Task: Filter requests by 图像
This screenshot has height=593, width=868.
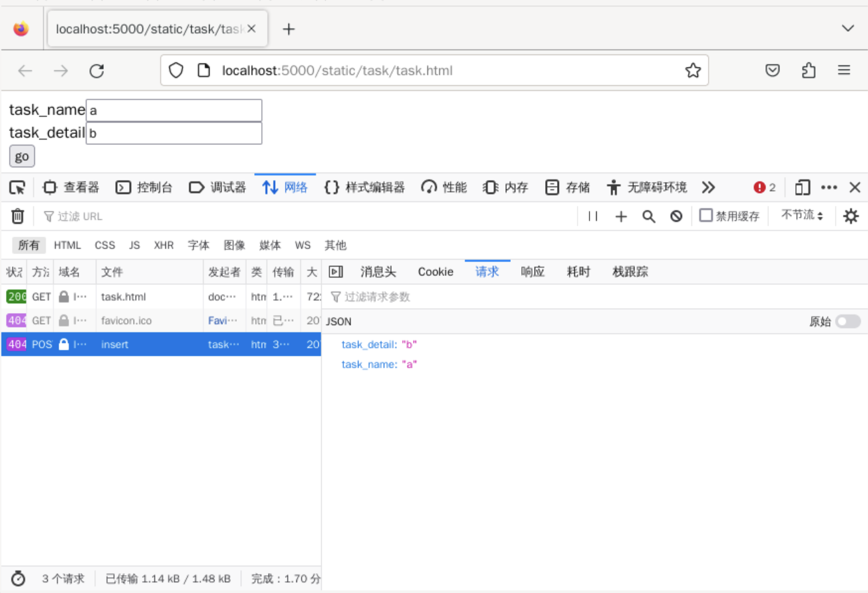Action: click(234, 246)
